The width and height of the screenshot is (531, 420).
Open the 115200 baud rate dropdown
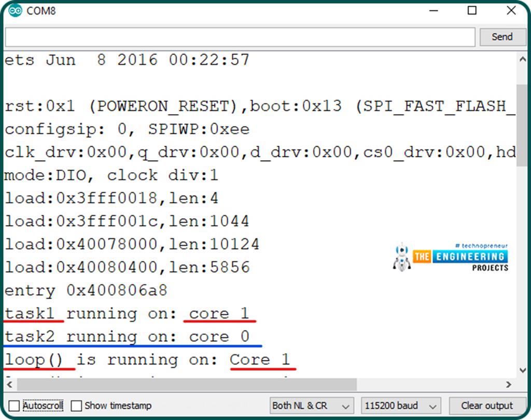tap(400, 406)
